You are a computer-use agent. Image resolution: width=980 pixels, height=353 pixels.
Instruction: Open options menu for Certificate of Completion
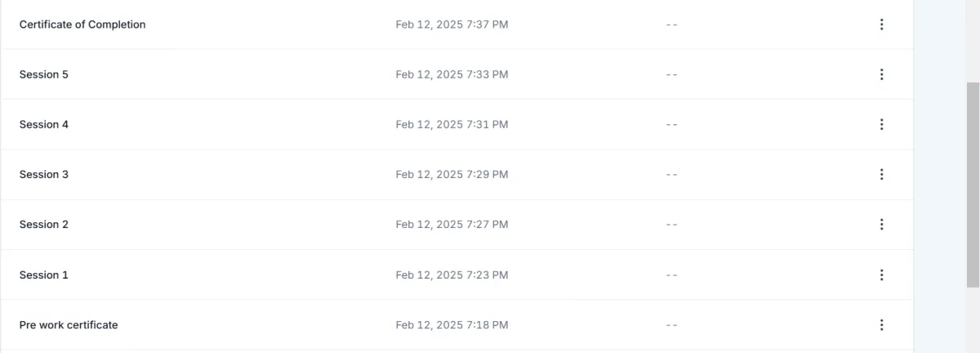pyautogui.click(x=881, y=25)
